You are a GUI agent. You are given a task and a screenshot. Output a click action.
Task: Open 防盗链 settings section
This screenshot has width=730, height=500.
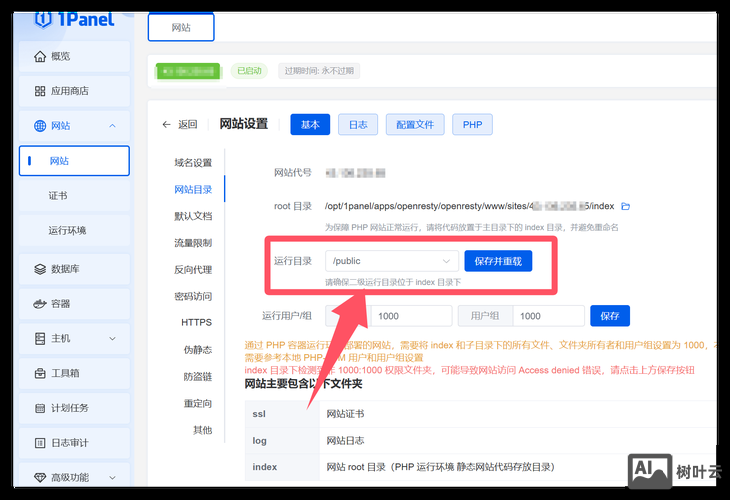(x=198, y=377)
